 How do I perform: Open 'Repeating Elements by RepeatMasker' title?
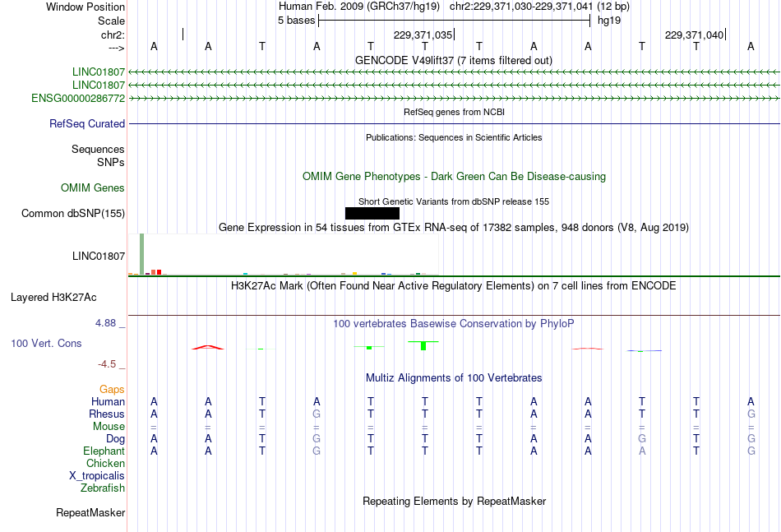tap(454, 501)
